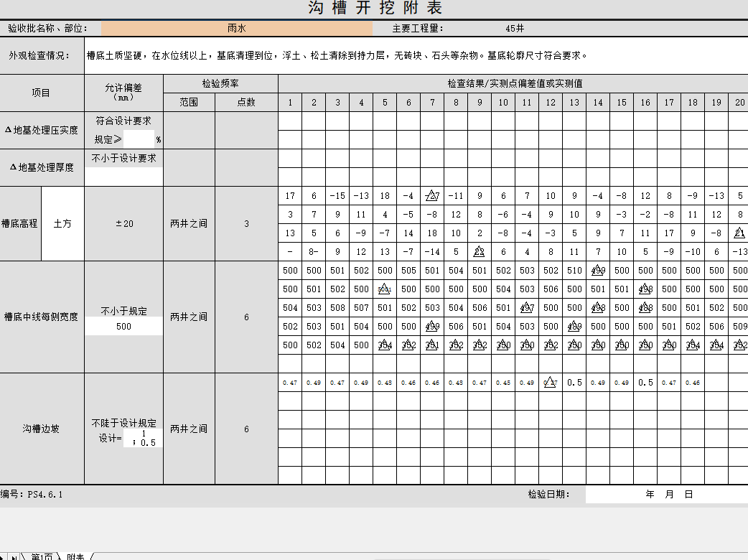Click the 土方 cell beside 槽底高程
Viewport: 748px width, 560px height.
[62, 223]
